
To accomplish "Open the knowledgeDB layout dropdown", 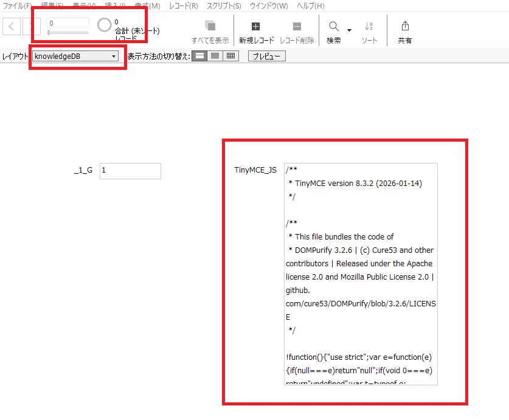I will (75, 56).
